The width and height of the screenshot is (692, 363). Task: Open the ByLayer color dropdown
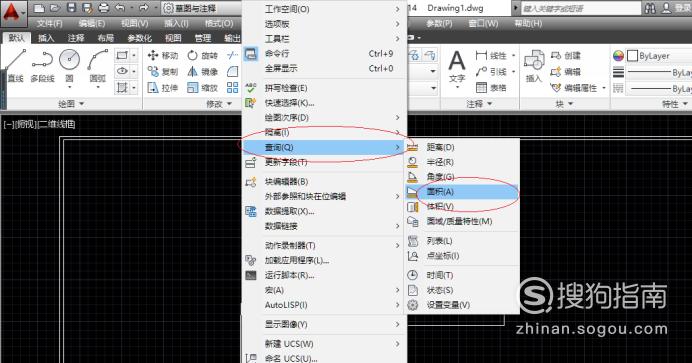point(659,56)
